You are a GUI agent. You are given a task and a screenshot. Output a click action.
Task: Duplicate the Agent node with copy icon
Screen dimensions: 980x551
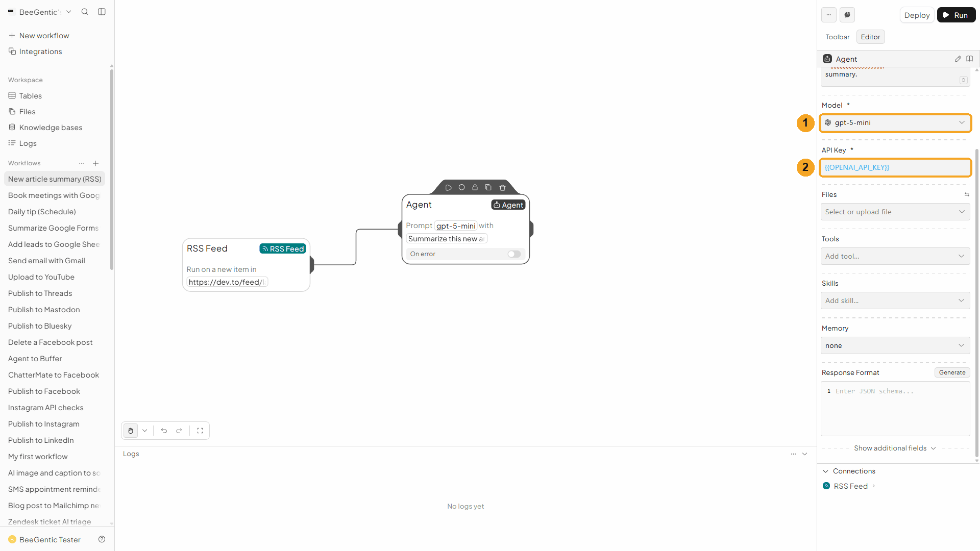click(488, 188)
